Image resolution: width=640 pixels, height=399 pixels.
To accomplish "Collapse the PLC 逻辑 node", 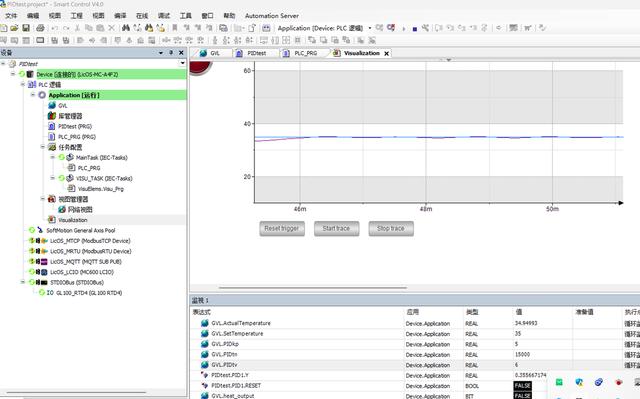I will [x=23, y=84].
